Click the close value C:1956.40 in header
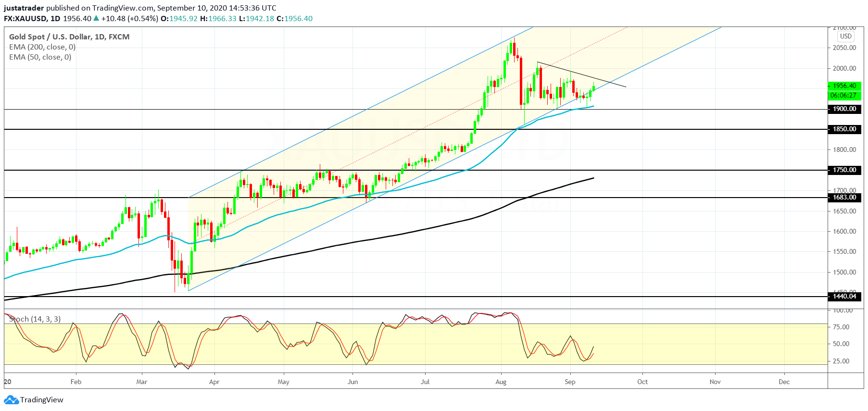Viewport: 868px width, 411px height. click(294, 19)
